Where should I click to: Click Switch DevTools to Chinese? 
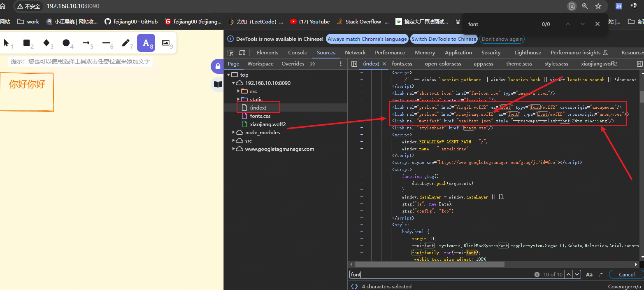[x=444, y=39]
